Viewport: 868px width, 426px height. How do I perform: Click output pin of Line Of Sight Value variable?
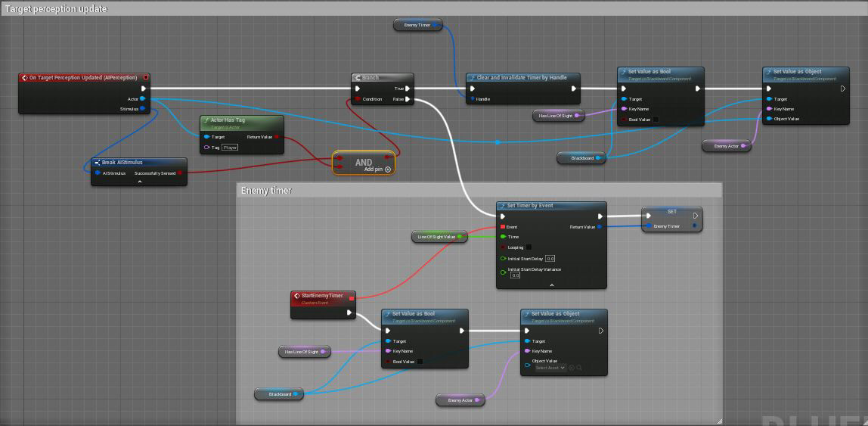(x=460, y=237)
